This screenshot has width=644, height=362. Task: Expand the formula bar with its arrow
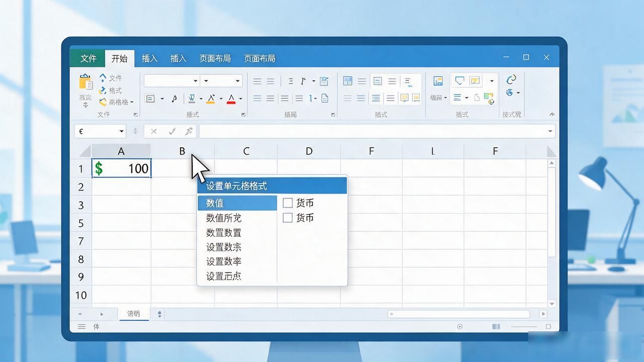pyautogui.click(x=550, y=131)
